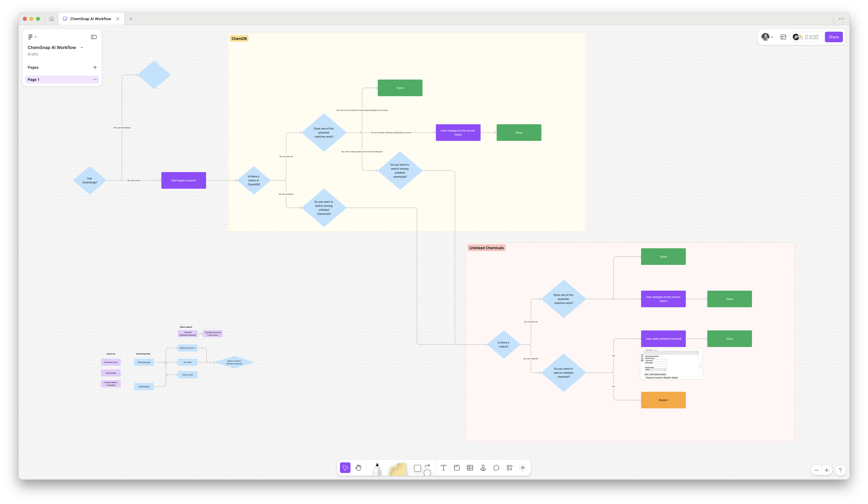
Task: Add a new page with plus
Action: 95,67
